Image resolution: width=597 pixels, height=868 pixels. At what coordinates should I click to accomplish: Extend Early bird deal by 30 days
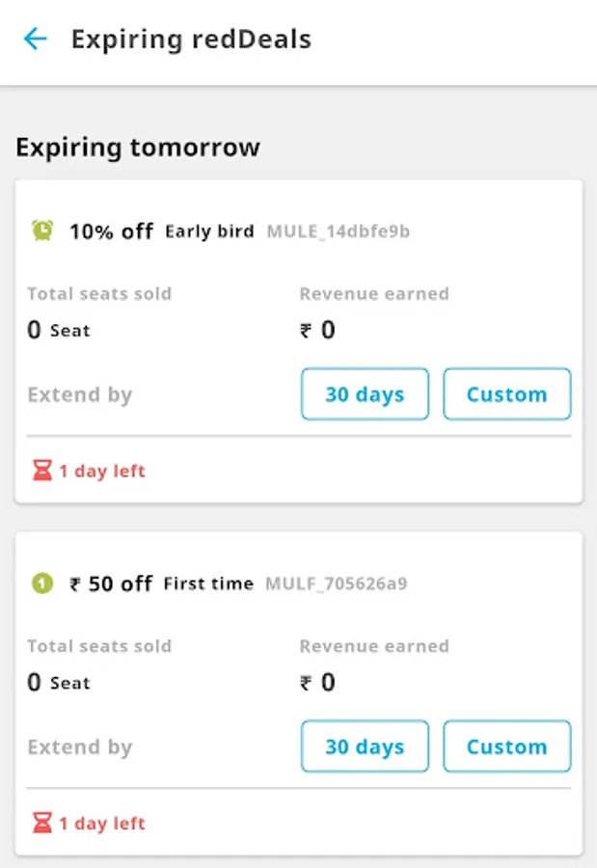pos(365,394)
